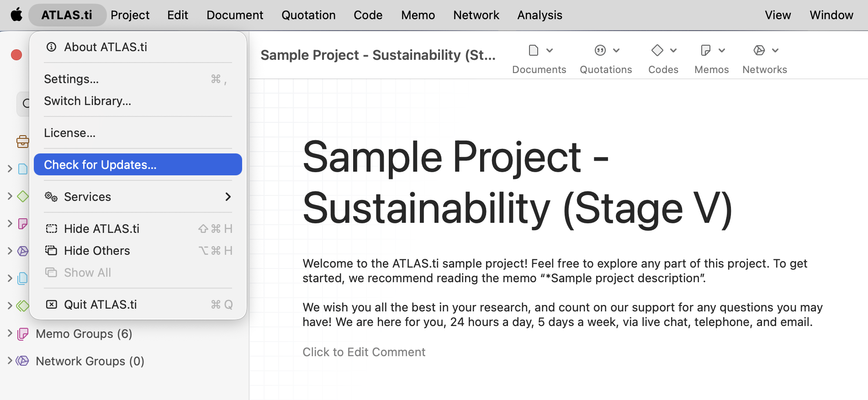Expand the Network Groups tree item

tap(10, 361)
